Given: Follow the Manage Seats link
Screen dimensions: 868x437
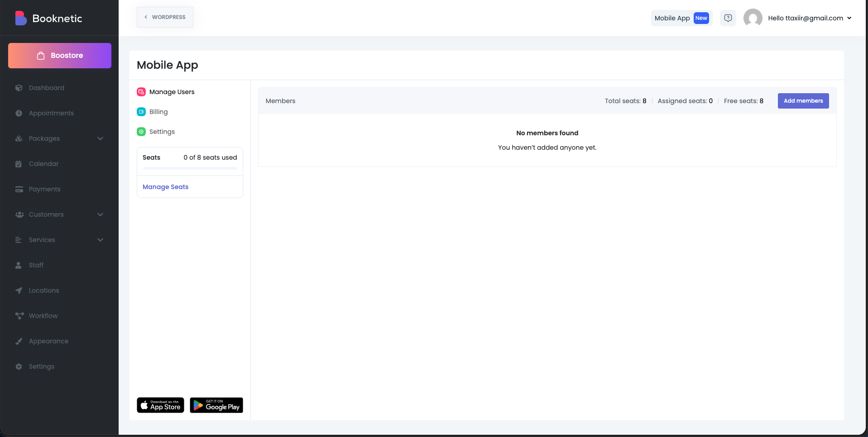Looking at the screenshot, I should coord(165,187).
